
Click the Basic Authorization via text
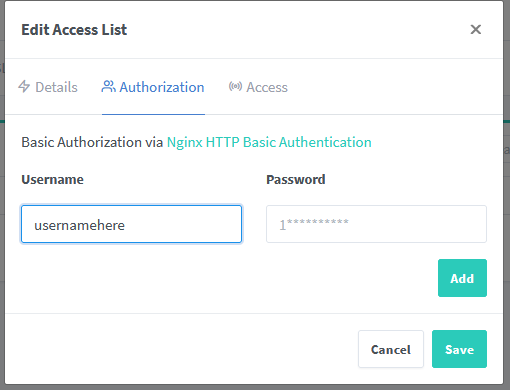click(x=92, y=142)
